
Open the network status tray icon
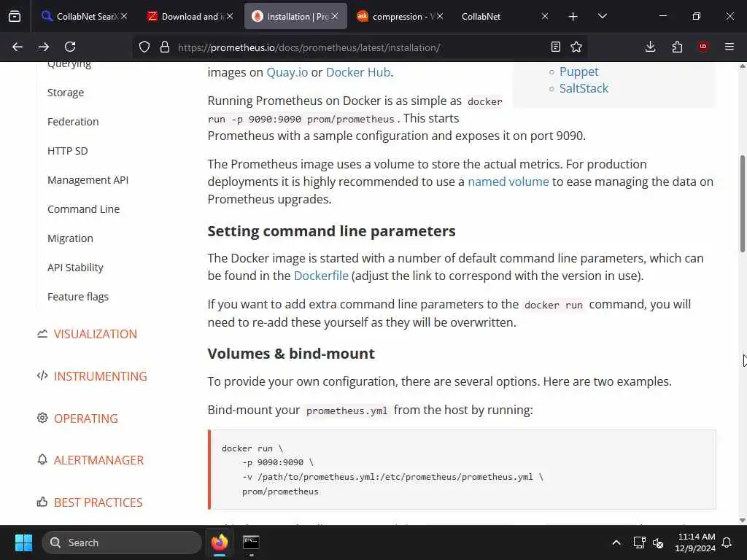[639, 542]
